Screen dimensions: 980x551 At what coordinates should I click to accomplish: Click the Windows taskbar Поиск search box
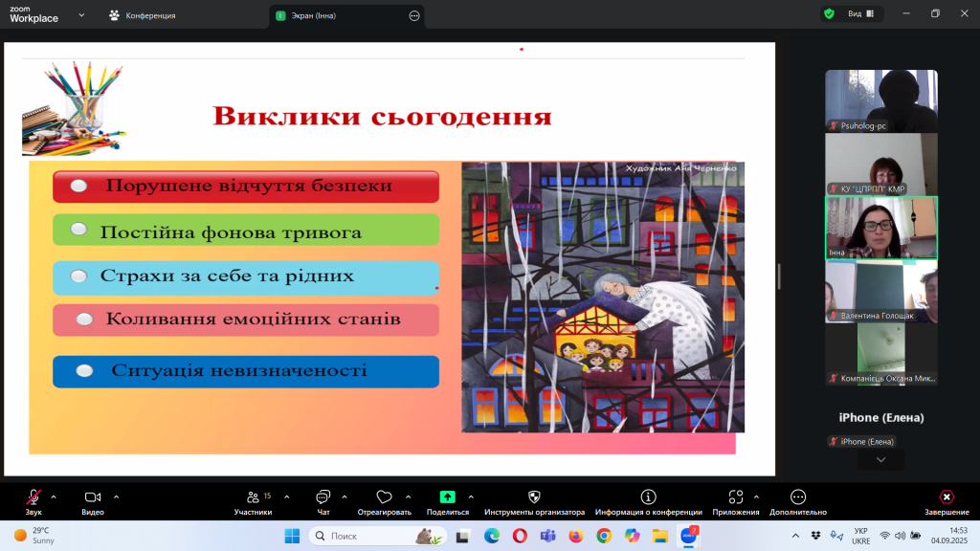pyautogui.click(x=377, y=536)
